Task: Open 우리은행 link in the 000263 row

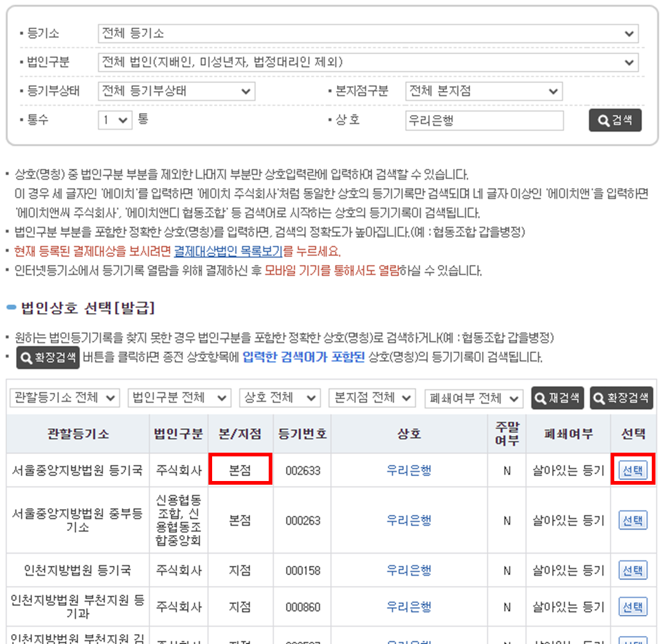Action: [x=409, y=520]
